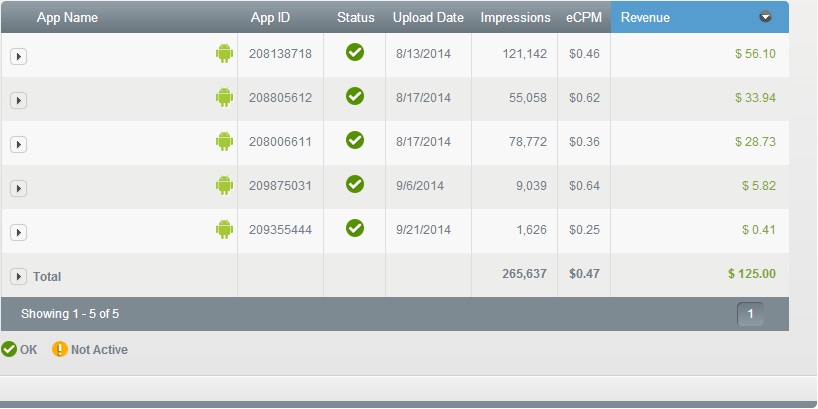Go to page 1 button
The image size is (818, 409).
pos(750,314)
